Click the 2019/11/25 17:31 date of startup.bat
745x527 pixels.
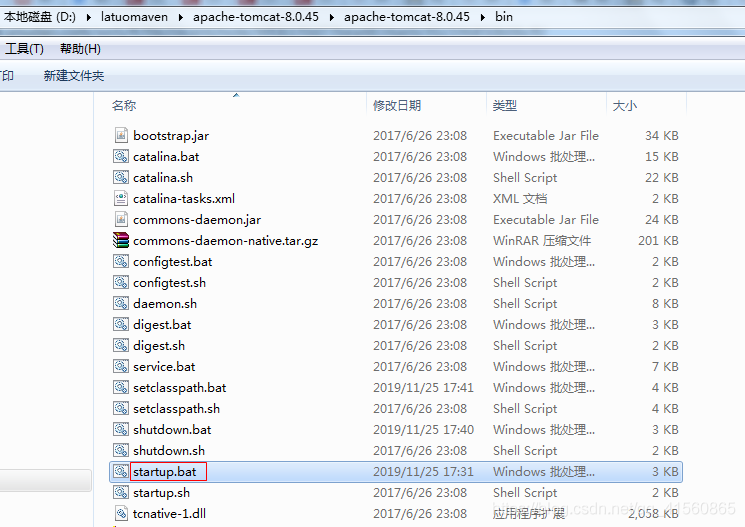[423, 472]
